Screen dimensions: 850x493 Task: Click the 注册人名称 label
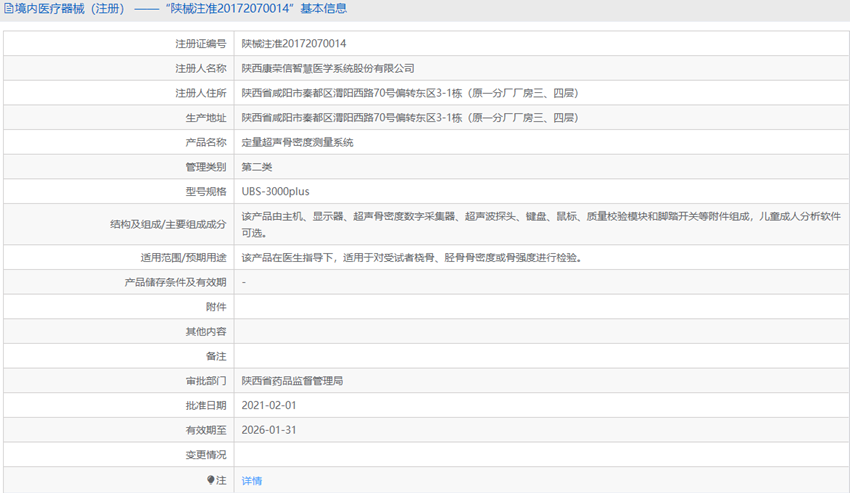[x=201, y=68]
